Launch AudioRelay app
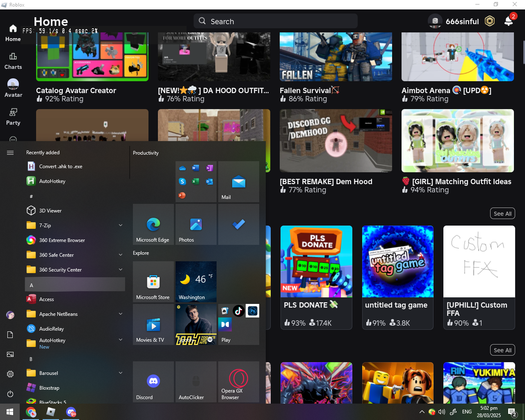 pyautogui.click(x=75, y=329)
